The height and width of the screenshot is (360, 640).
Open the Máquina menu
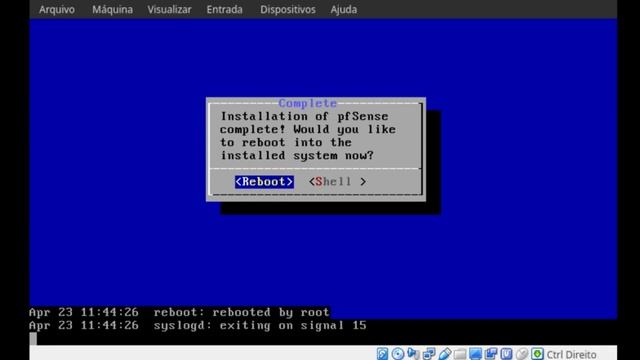[x=112, y=9]
